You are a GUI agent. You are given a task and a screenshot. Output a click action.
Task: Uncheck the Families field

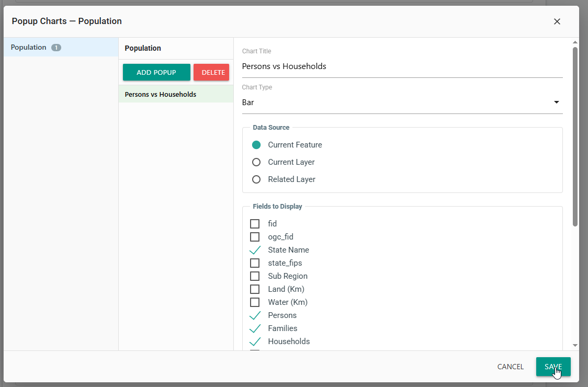[255, 328]
